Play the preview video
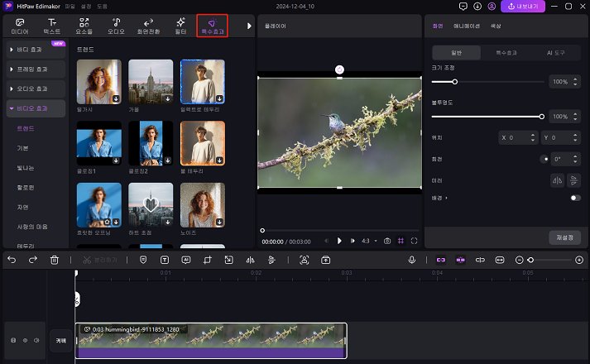Image resolution: width=590 pixels, height=364 pixels. click(339, 241)
